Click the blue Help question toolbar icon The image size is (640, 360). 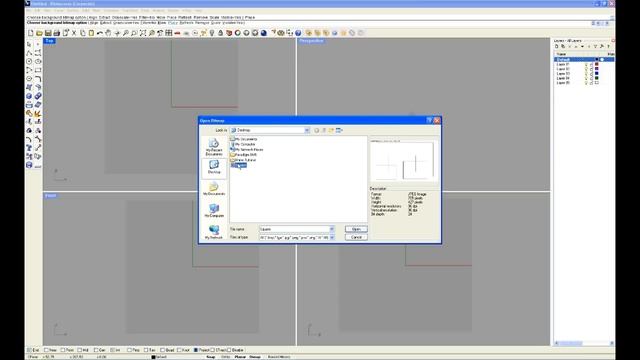pyautogui.click(x=298, y=33)
